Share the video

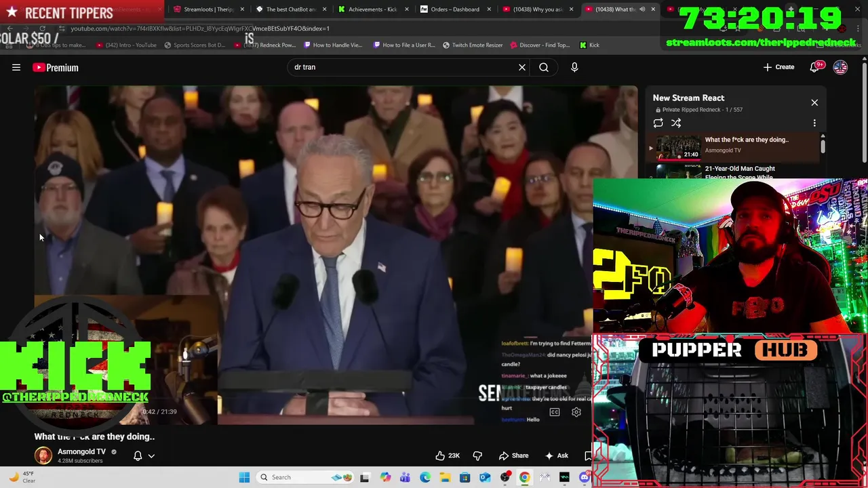click(513, 455)
